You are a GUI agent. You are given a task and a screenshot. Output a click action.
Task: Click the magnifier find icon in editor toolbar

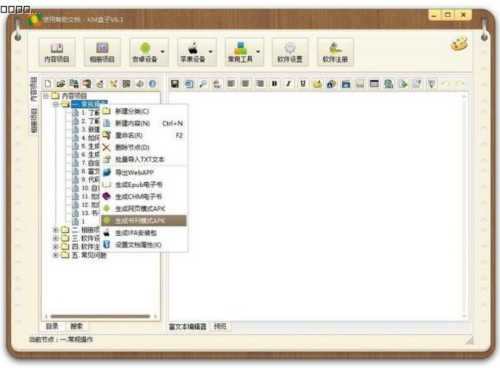pyautogui.click(x=203, y=84)
